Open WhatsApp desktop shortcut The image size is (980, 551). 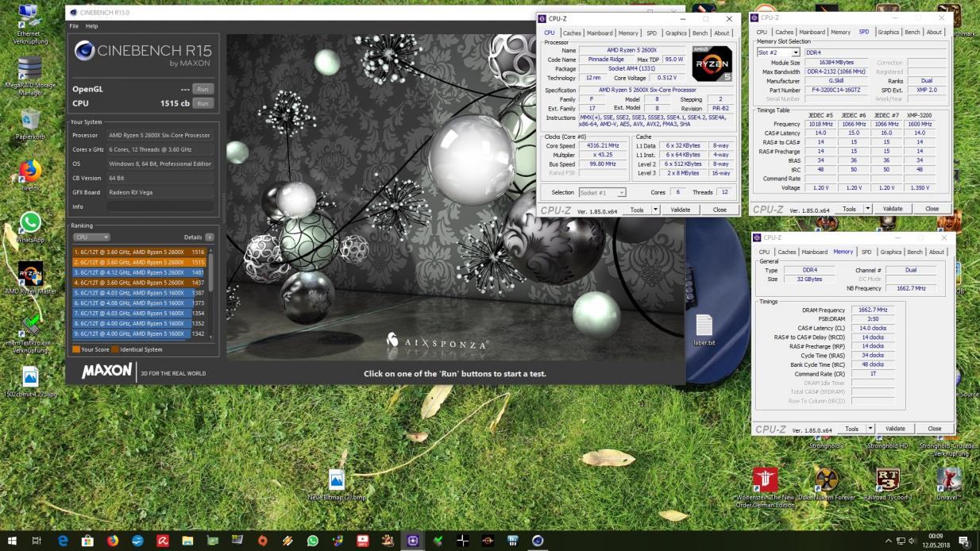30,228
